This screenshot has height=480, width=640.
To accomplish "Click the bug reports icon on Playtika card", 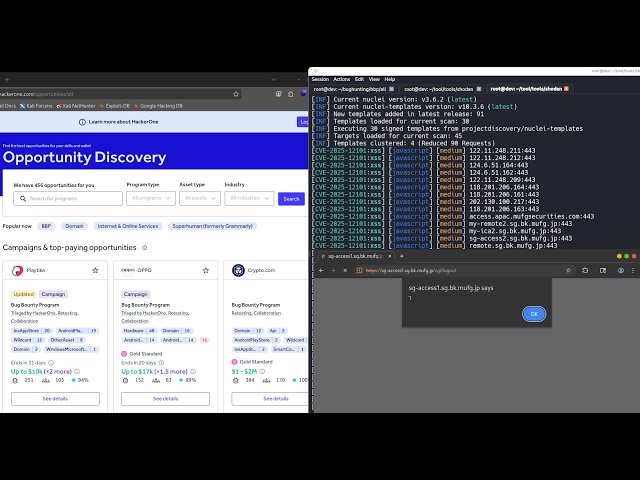I will [x=15, y=380].
